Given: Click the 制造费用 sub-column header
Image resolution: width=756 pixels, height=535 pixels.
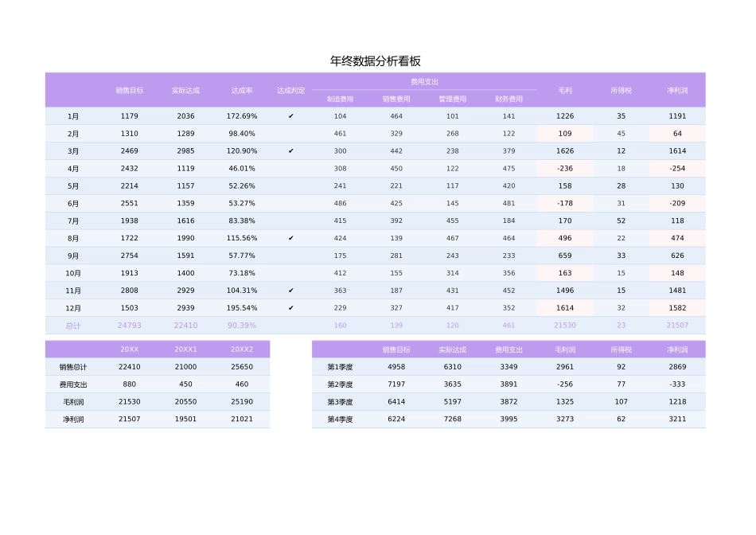Looking at the screenshot, I should [339, 98].
